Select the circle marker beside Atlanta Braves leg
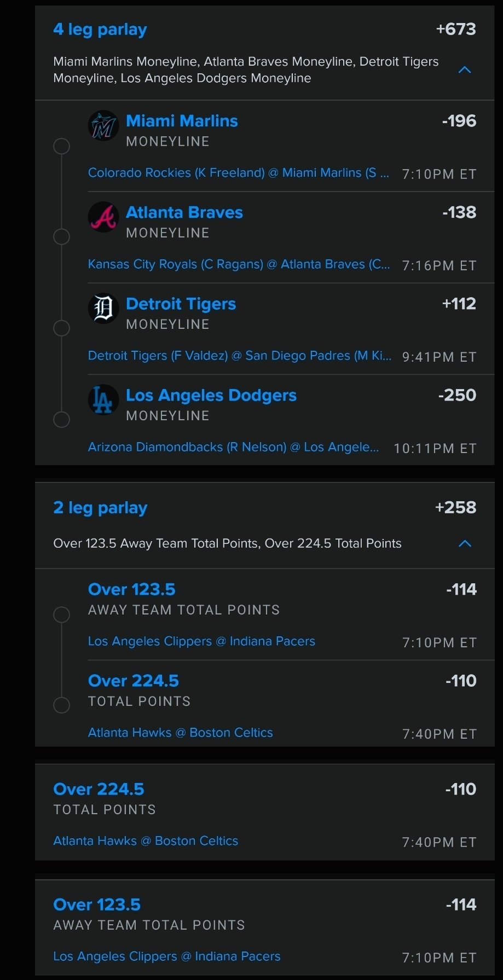This screenshot has width=503, height=980. click(61, 237)
